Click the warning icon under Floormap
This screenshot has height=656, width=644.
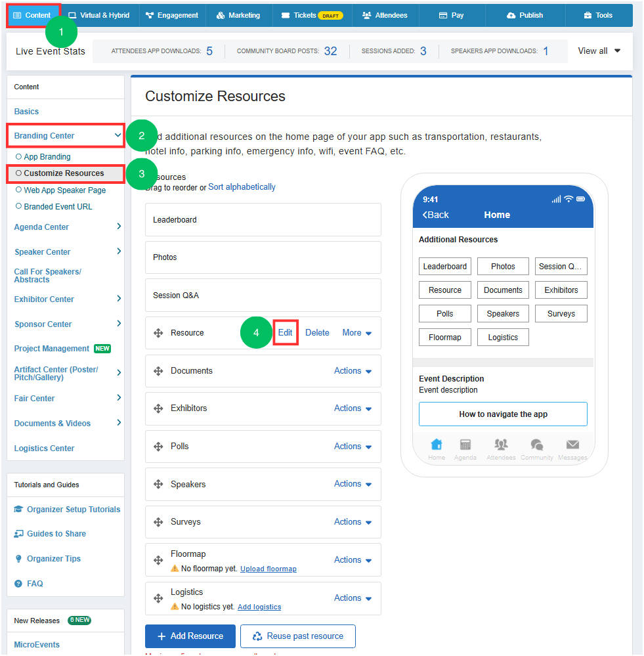[175, 569]
